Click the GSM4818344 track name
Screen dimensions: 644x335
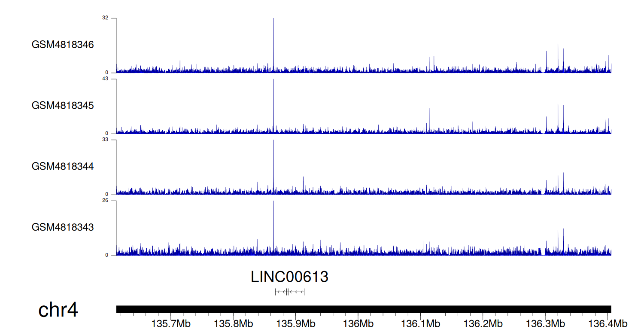tap(63, 166)
